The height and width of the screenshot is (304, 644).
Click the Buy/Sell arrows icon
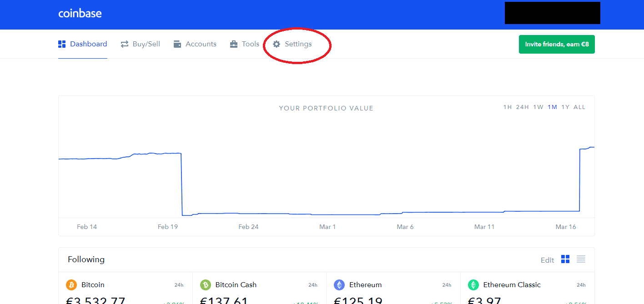125,44
